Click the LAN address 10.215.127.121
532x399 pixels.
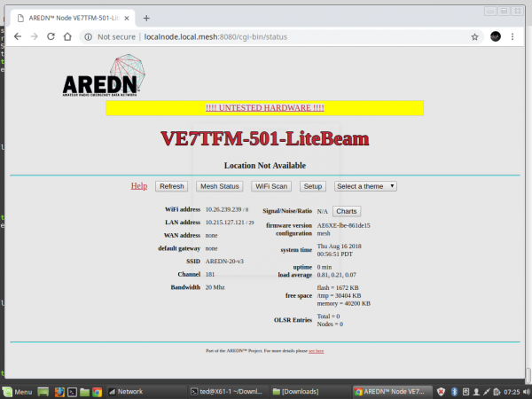[x=230, y=223]
